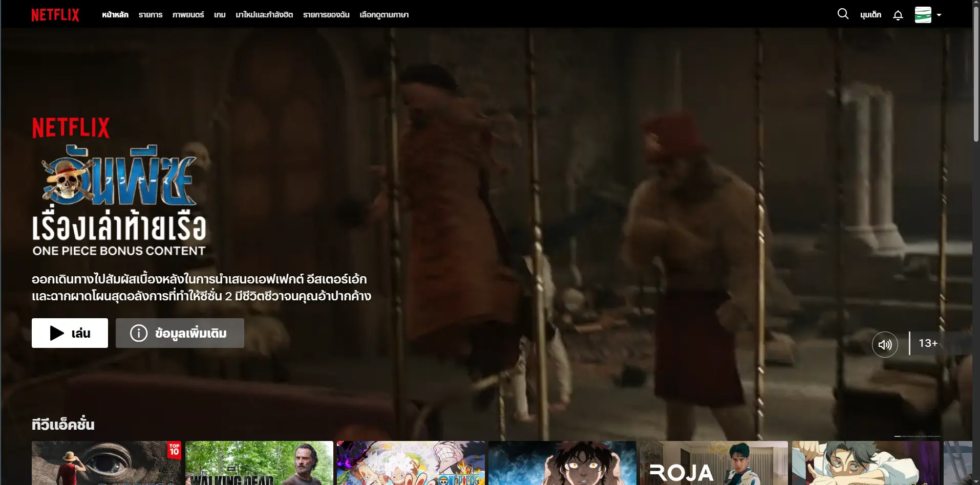The height and width of the screenshot is (485, 980).
Task: Open the glasses-character anime thumbnail
Action: [x=866, y=463]
